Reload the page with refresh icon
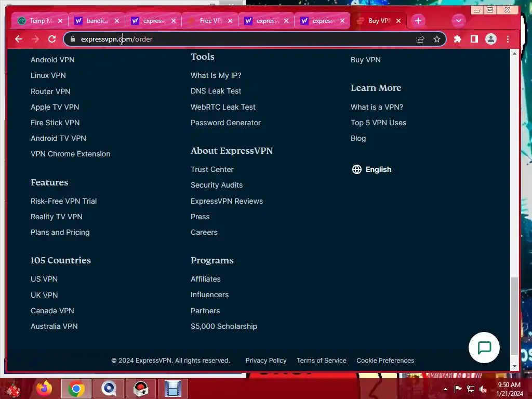 [x=52, y=39]
